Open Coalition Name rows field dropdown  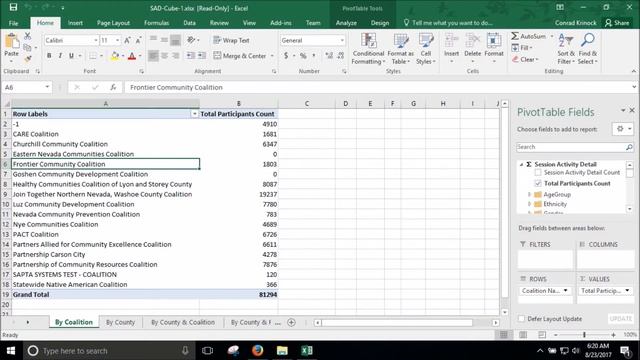pyautogui.click(x=565, y=291)
